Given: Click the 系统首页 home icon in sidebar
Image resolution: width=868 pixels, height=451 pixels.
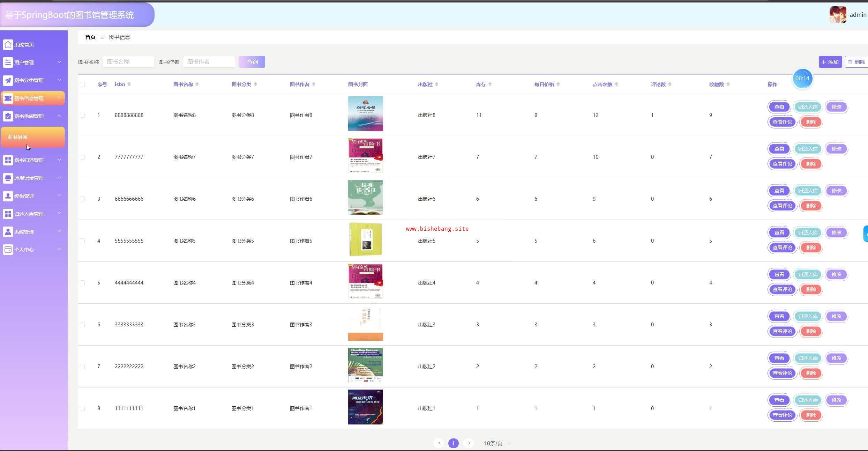Looking at the screenshot, I should [x=8, y=45].
